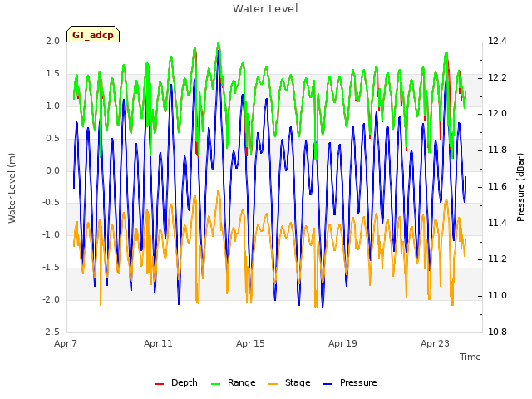Click the 0.5 left axis value
Viewport: 532px width, 399px height.
pos(53,138)
